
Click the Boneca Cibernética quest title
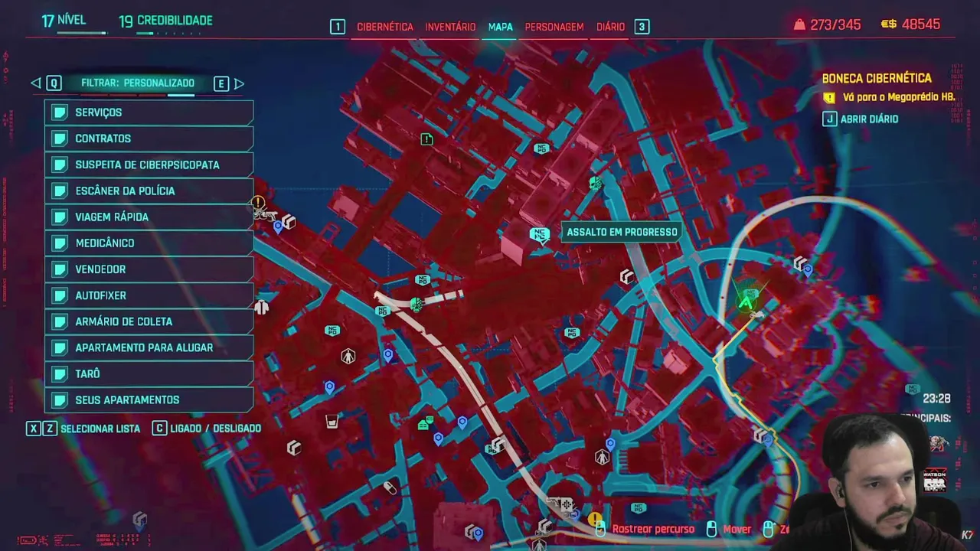point(877,78)
